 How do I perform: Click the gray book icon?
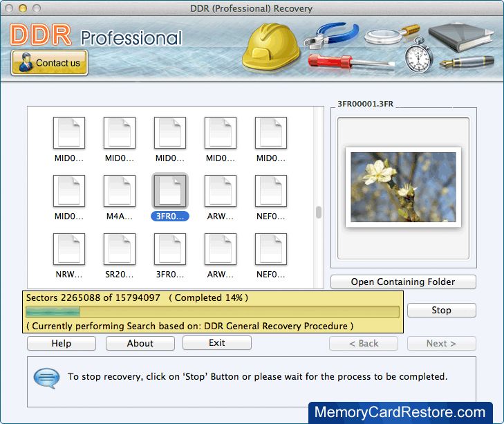click(x=461, y=37)
